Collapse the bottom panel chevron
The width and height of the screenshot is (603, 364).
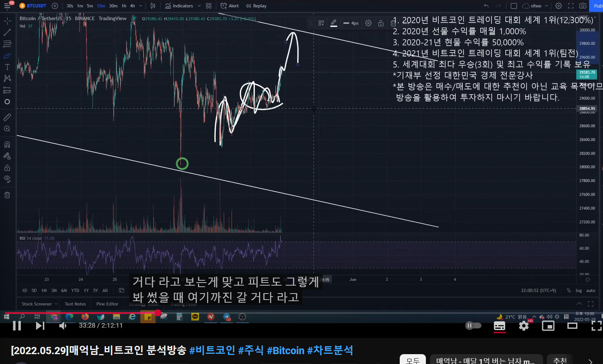pos(579,304)
